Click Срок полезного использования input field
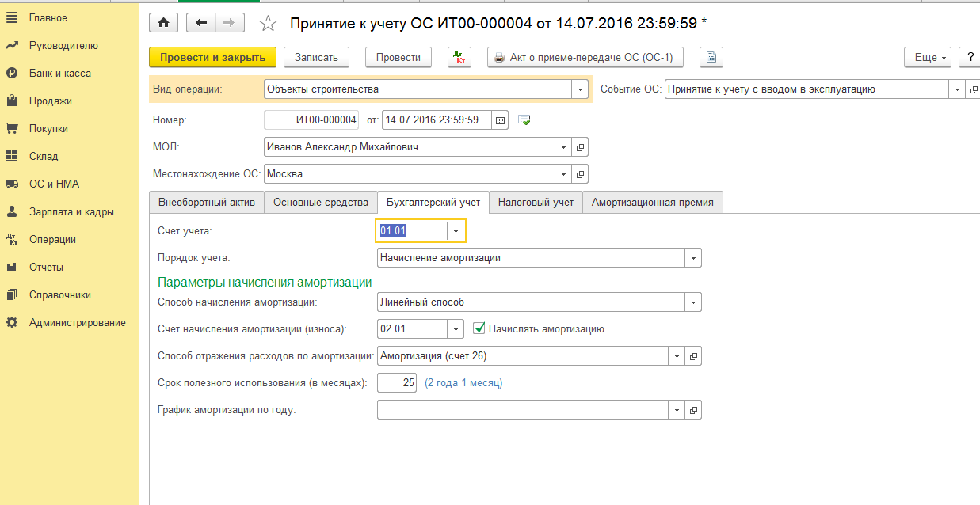This screenshot has height=505, width=980. coord(397,383)
